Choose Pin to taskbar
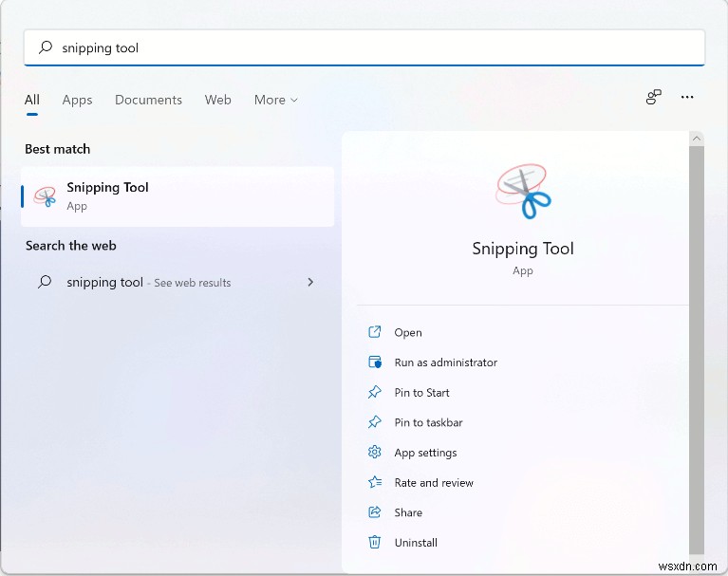The height and width of the screenshot is (576, 728). coord(428,422)
